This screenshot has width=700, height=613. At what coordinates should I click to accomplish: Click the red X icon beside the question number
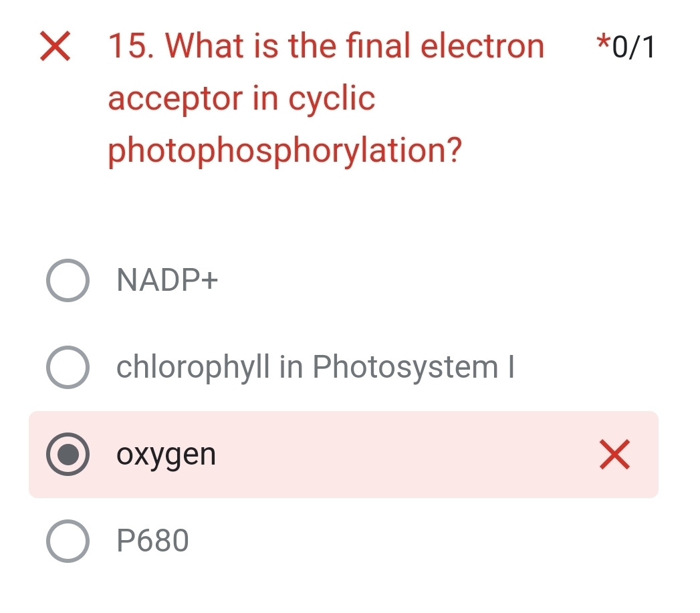coord(55,47)
